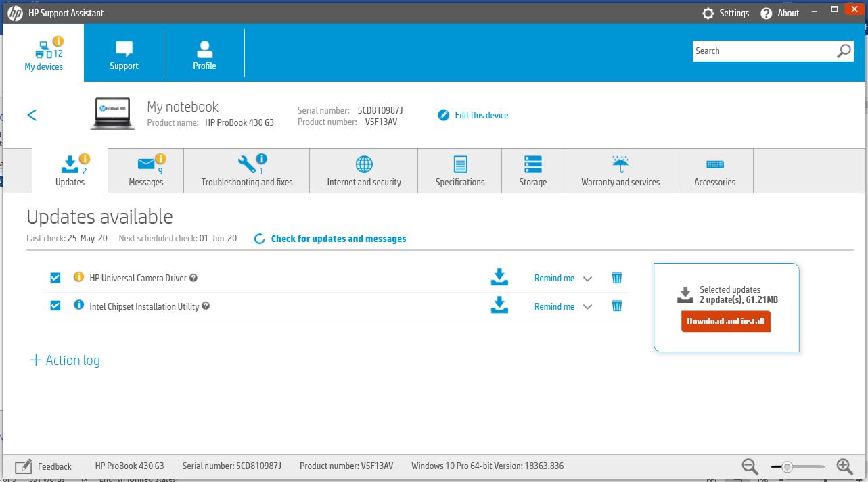Screen dimensions: 868x482
Task: Click the refresh icon beside Check for updates
Action: [259, 239]
